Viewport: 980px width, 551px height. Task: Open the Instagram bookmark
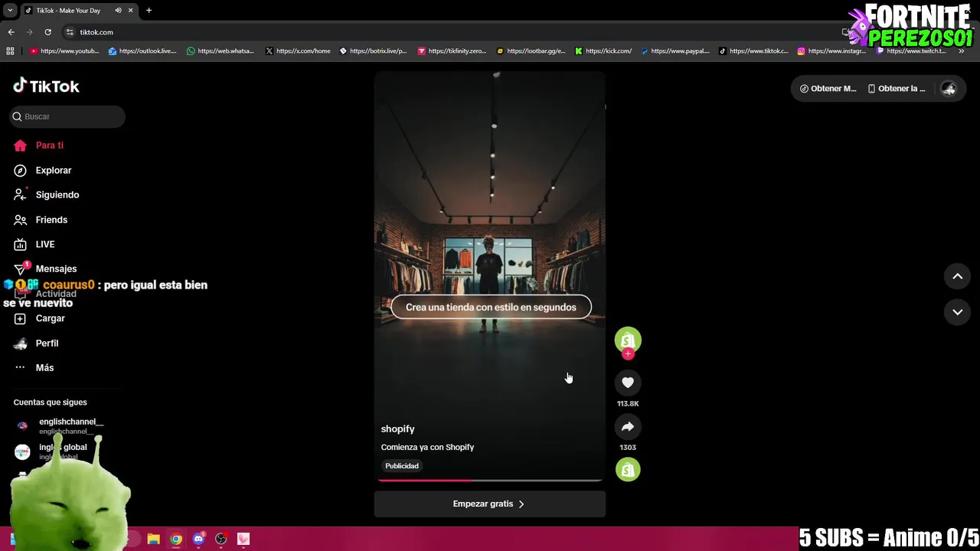point(831,51)
